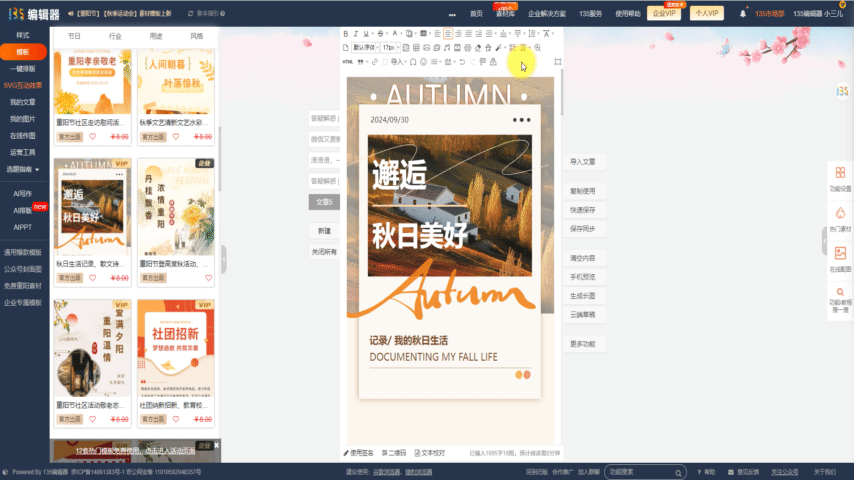The image size is (854, 480).
Task: Open 素材库 in the top navigation
Action: pos(505,14)
